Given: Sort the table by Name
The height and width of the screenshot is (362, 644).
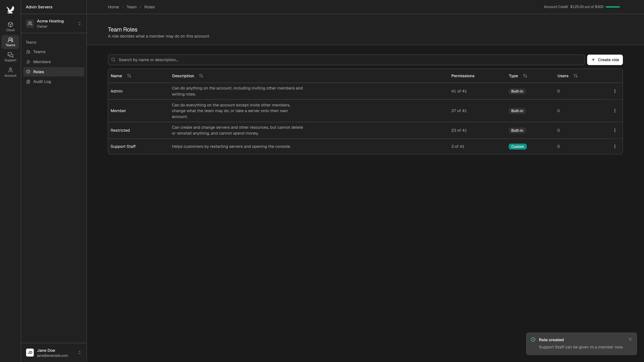Looking at the screenshot, I should tap(129, 76).
